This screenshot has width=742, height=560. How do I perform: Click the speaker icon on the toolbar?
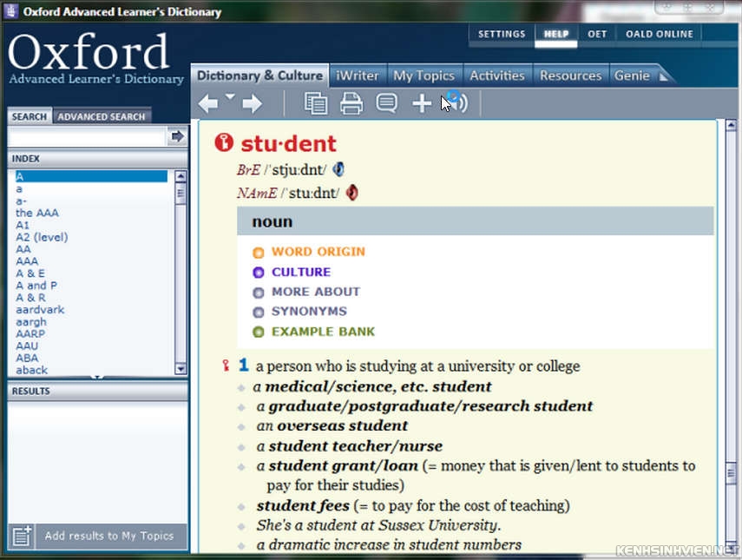click(455, 102)
